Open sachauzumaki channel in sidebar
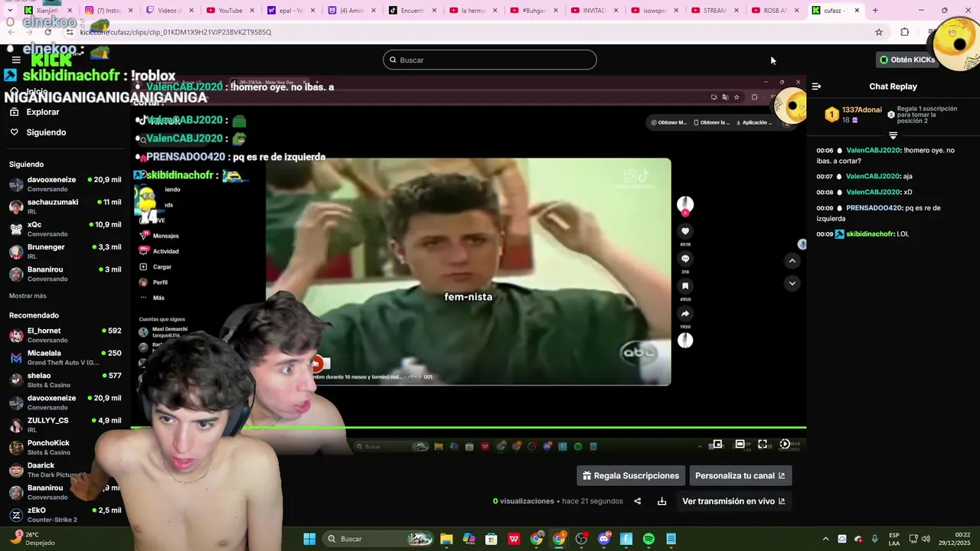 coord(65,207)
